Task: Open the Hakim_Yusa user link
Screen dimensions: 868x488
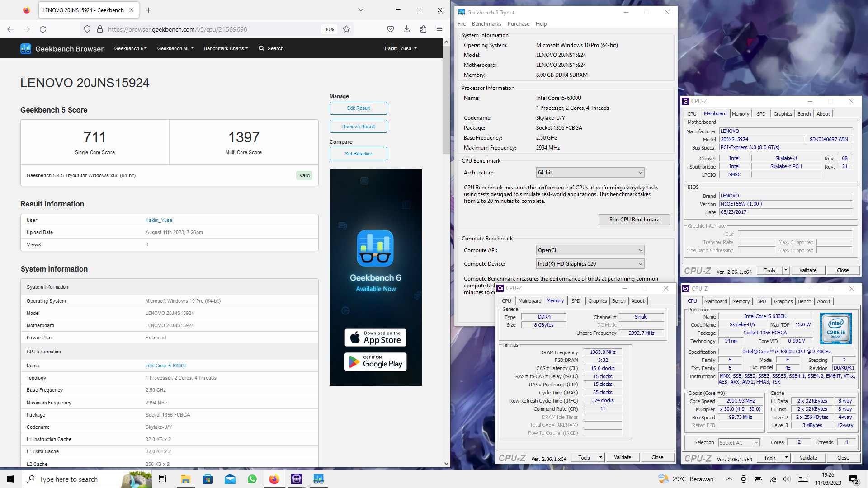Action: tap(159, 220)
